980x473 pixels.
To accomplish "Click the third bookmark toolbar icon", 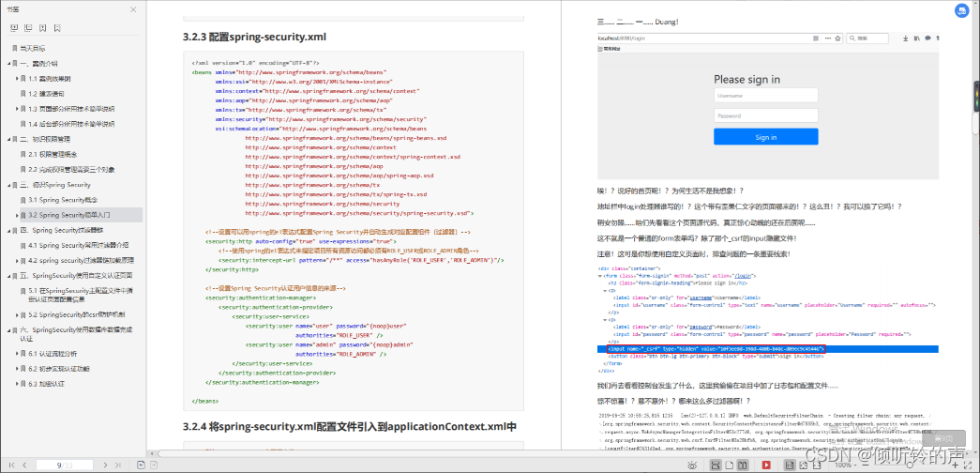I will point(42,28).
